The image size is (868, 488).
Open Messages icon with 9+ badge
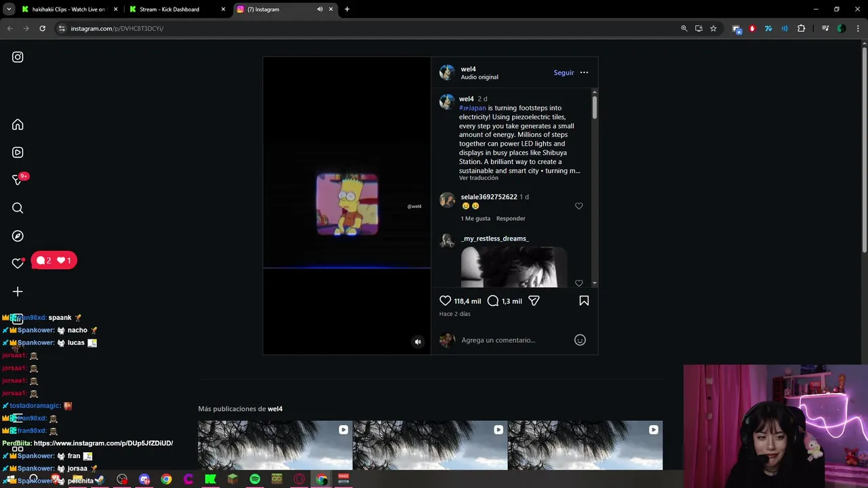point(18,180)
